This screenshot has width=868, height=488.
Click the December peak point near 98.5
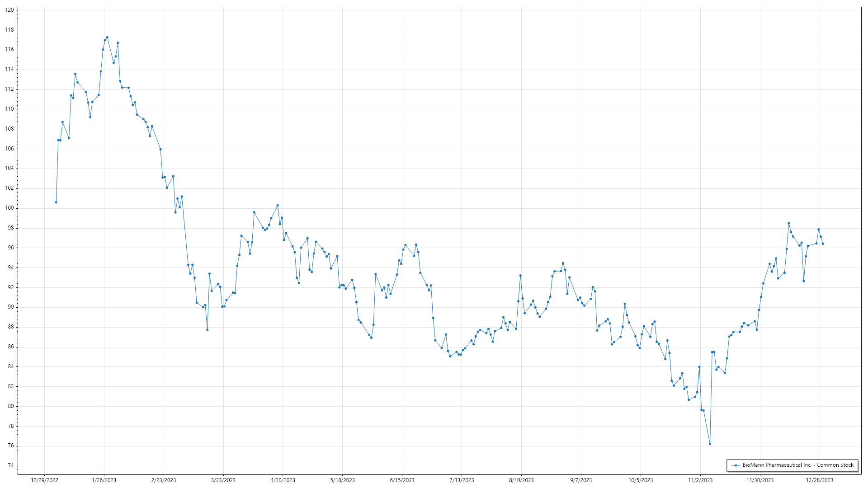789,223
